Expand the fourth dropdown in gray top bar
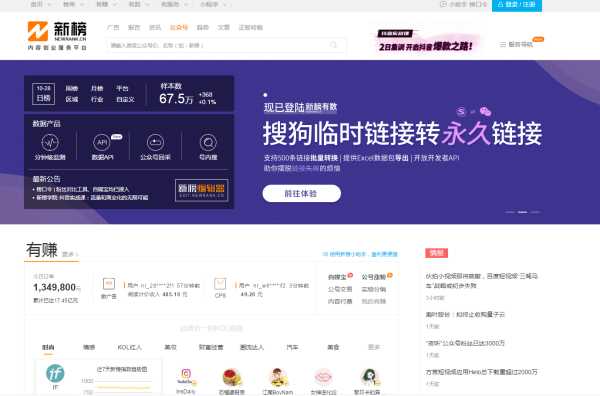 (139, 5)
